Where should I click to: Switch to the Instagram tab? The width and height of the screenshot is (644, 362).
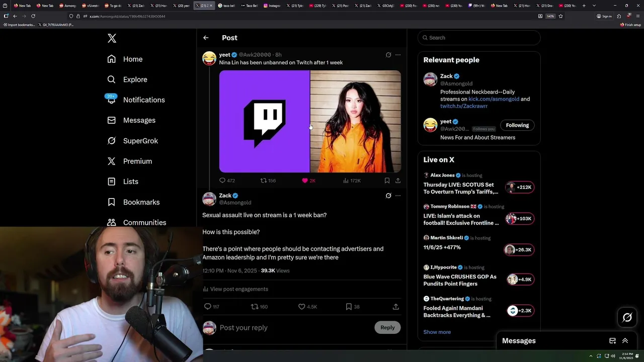point(272,6)
